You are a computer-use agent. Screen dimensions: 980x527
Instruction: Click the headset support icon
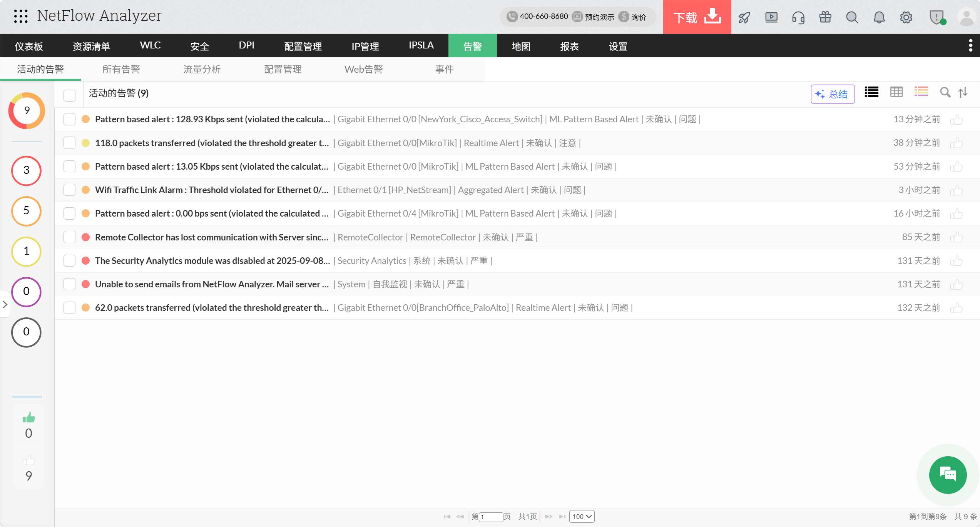click(798, 17)
